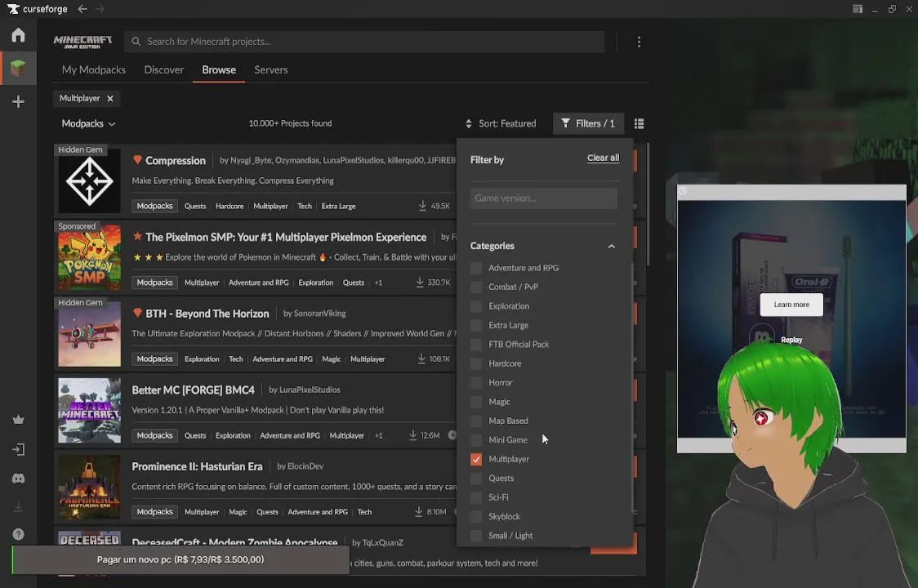Click the Game version field
Screen dimensions: 918x588
543,198
